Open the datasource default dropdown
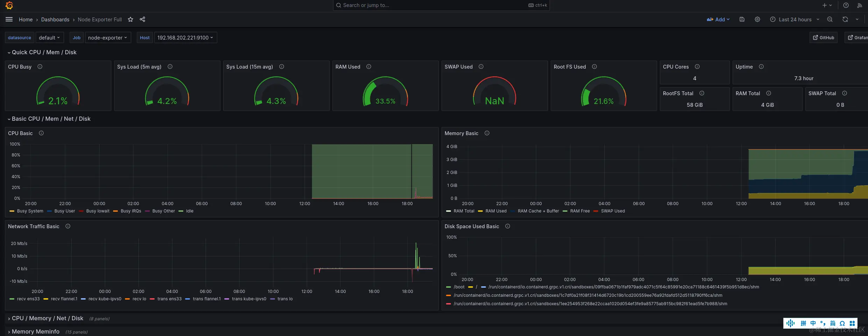868x336 pixels. click(x=49, y=37)
